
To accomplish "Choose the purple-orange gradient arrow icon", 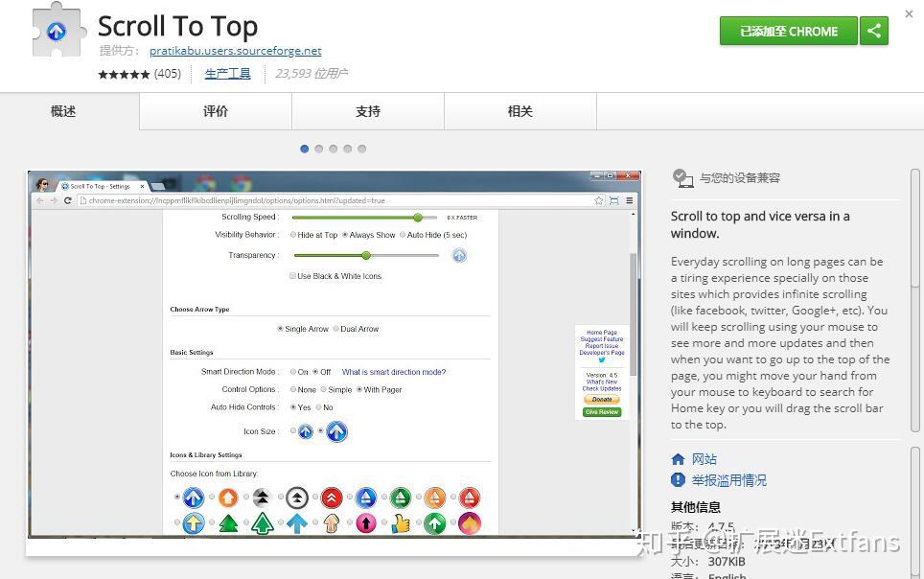I will point(470,523).
